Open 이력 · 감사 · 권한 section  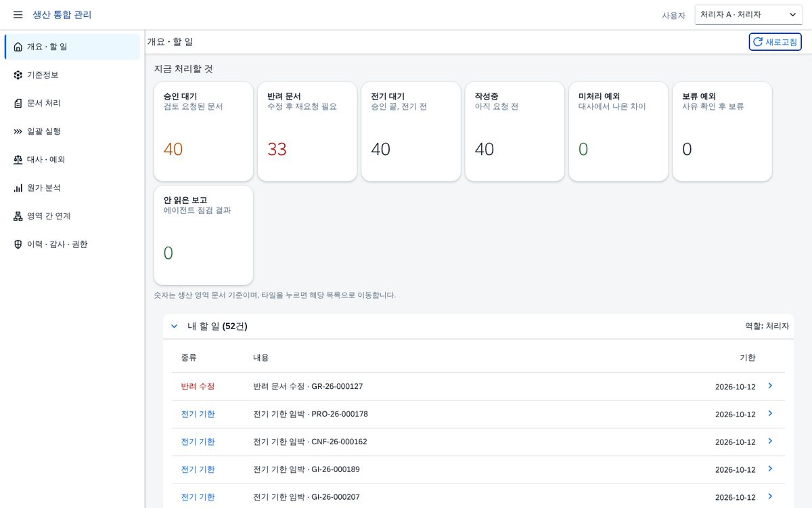(x=72, y=245)
